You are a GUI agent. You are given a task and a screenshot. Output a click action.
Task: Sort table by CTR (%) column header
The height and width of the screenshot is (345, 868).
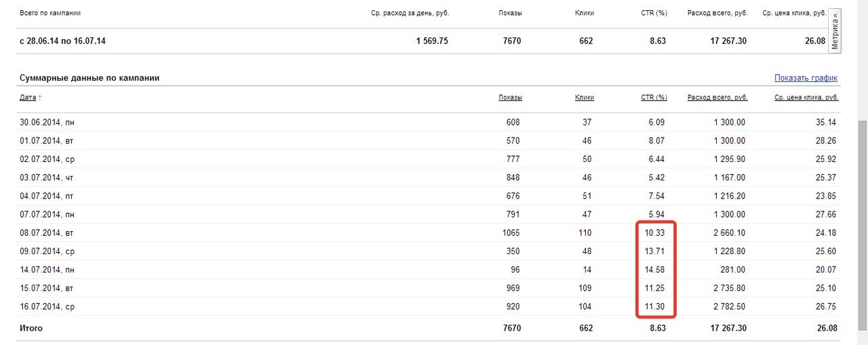coord(654,98)
